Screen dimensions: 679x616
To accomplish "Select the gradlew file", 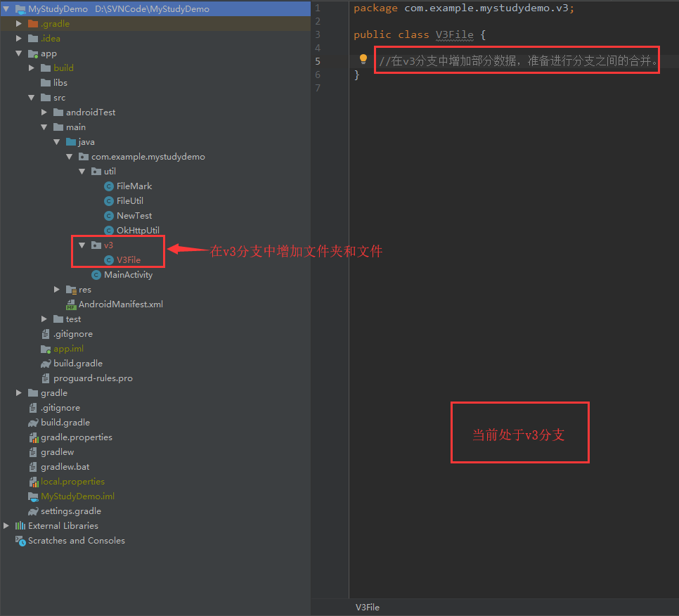I will coord(57,452).
